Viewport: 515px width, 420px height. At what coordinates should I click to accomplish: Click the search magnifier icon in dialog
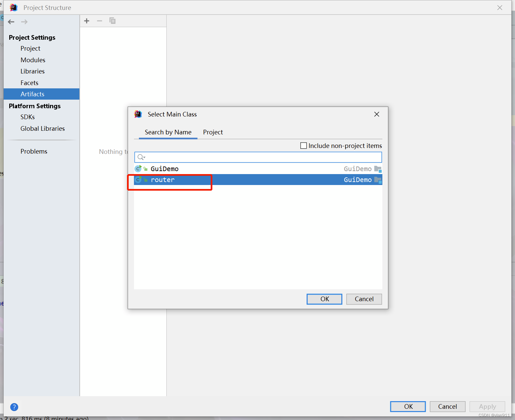tap(141, 157)
